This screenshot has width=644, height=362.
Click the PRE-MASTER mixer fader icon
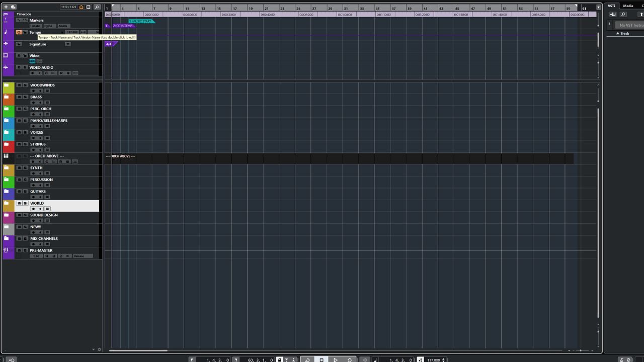point(6,250)
